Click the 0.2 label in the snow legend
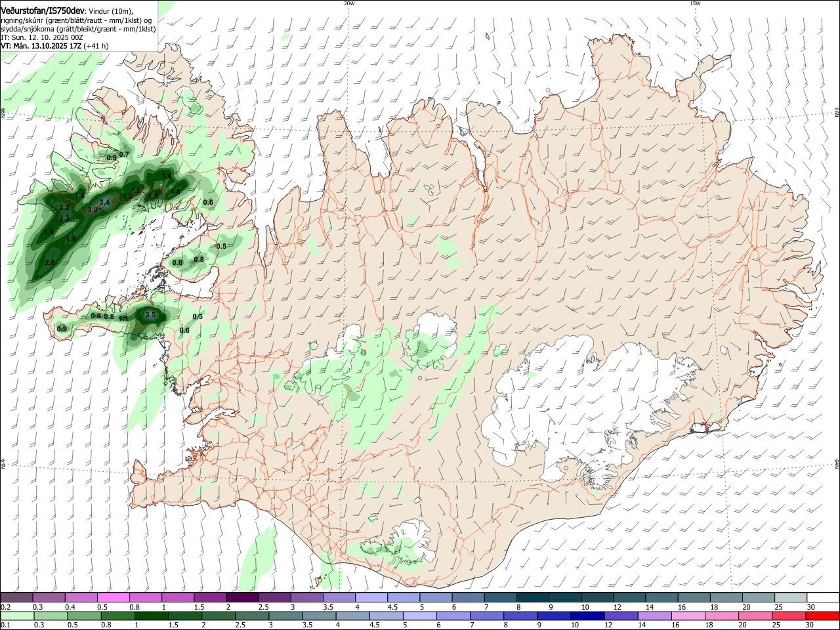This screenshot has width=840, height=630. pos(5,607)
